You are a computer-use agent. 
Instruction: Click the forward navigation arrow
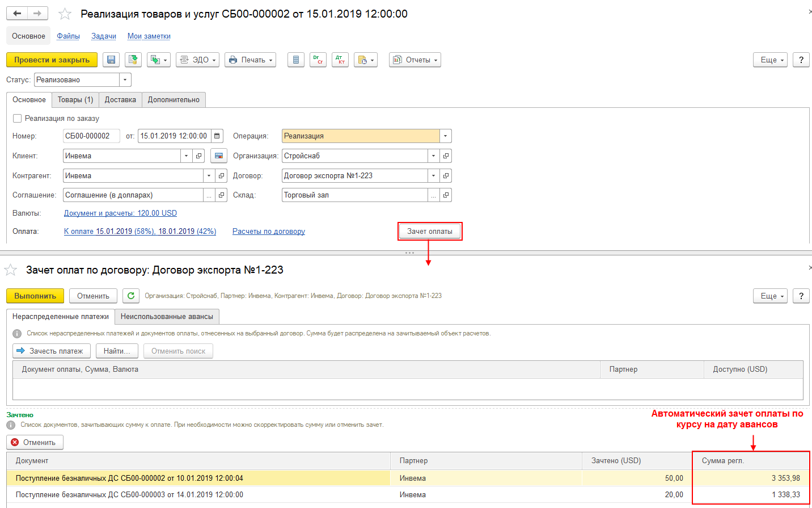pos(37,13)
